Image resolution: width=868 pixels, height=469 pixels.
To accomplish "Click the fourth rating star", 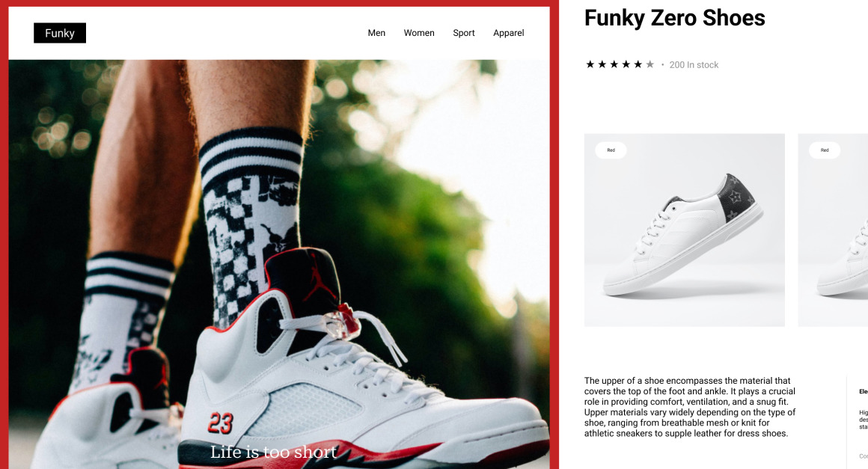I will (x=626, y=65).
